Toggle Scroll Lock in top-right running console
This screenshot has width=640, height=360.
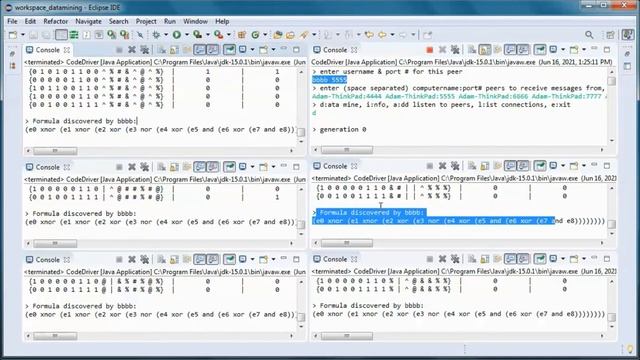[484, 50]
